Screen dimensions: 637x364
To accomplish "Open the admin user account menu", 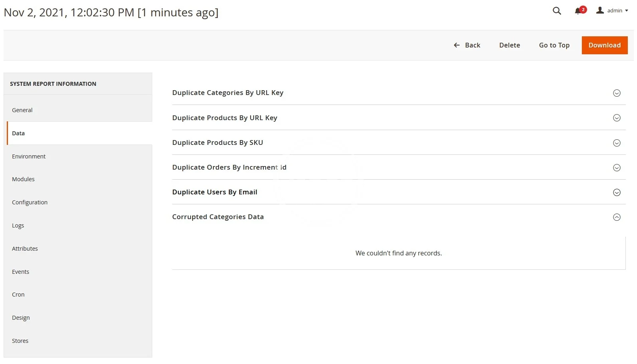I will [612, 11].
